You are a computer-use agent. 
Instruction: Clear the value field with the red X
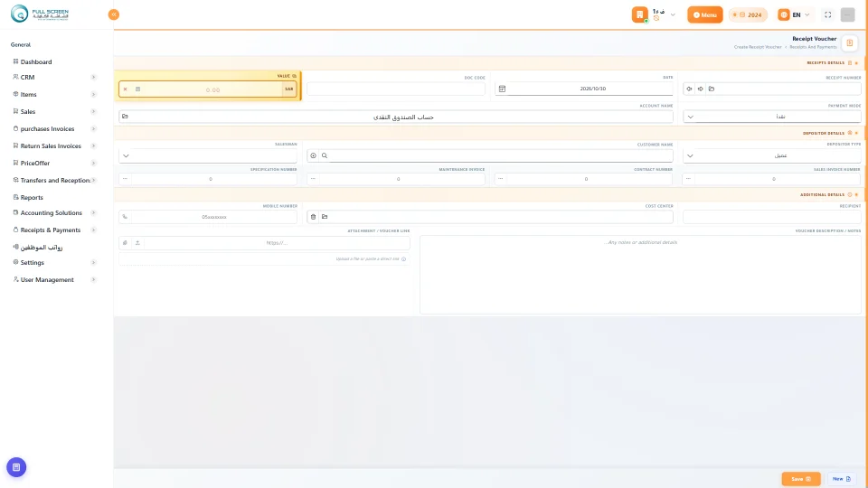tap(125, 89)
